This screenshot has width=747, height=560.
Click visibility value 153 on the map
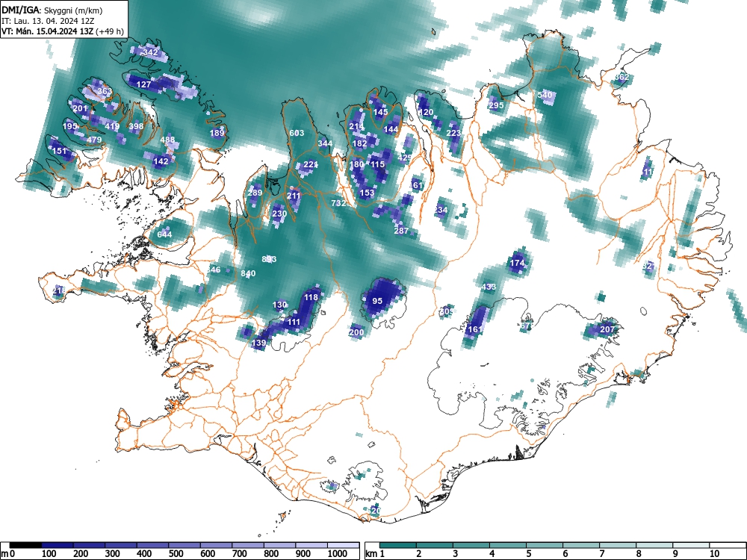[x=367, y=193]
